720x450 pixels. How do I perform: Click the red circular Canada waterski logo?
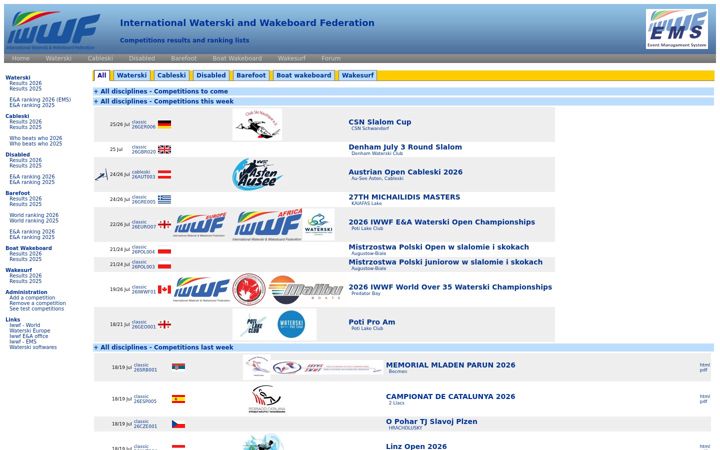249,289
